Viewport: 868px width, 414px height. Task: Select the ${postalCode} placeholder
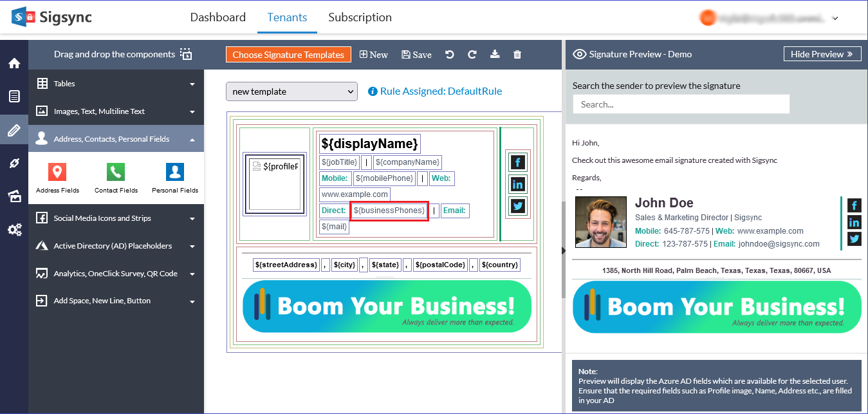440,265
